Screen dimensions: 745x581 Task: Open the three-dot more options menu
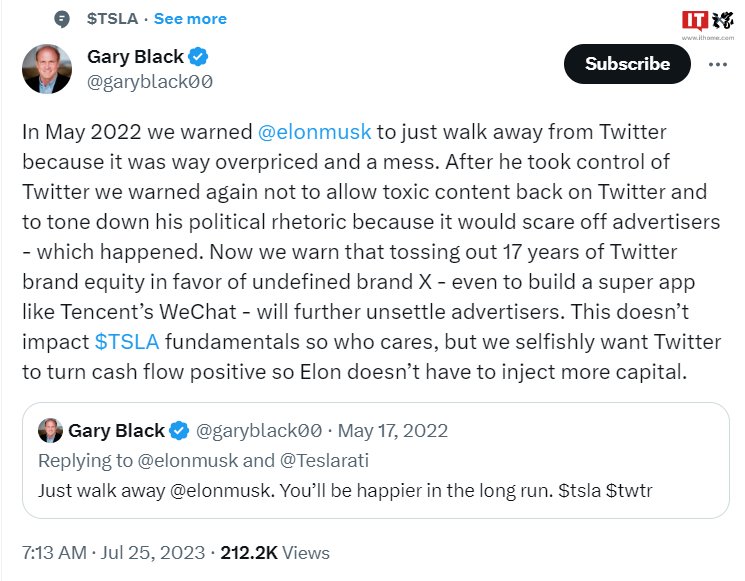coord(717,64)
